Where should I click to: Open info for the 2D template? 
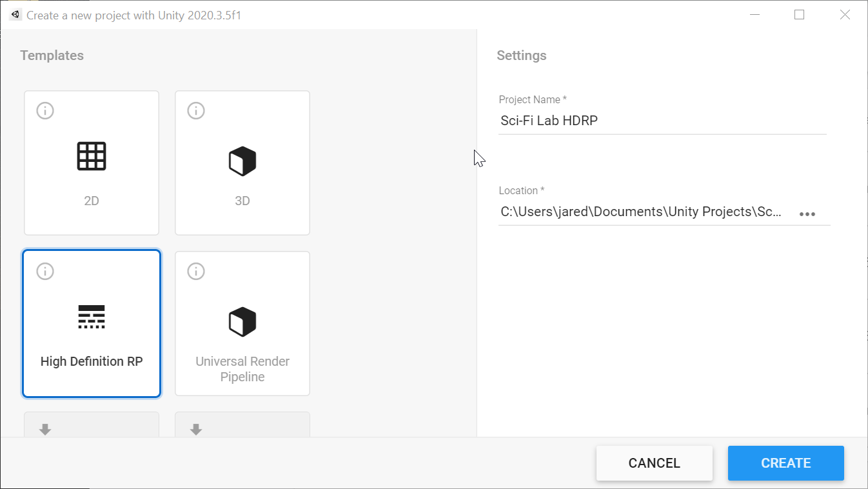[x=45, y=111]
